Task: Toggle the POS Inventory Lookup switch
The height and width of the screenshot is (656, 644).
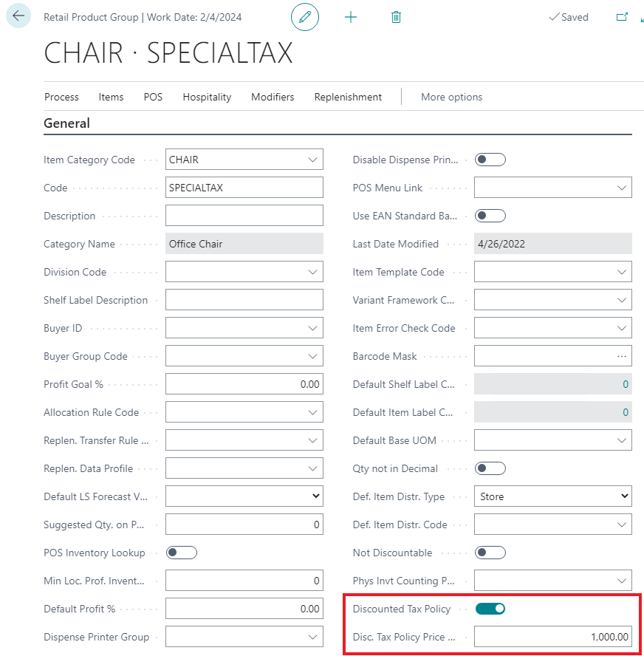Action: [182, 553]
